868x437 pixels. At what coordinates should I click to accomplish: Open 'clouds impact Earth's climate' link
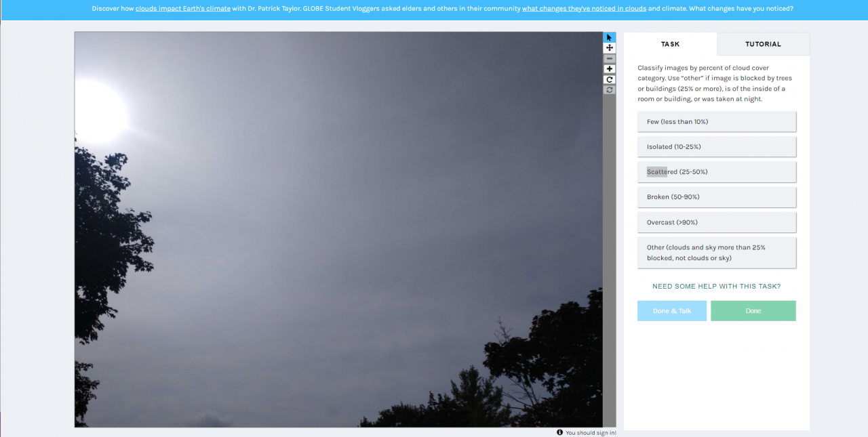(183, 9)
